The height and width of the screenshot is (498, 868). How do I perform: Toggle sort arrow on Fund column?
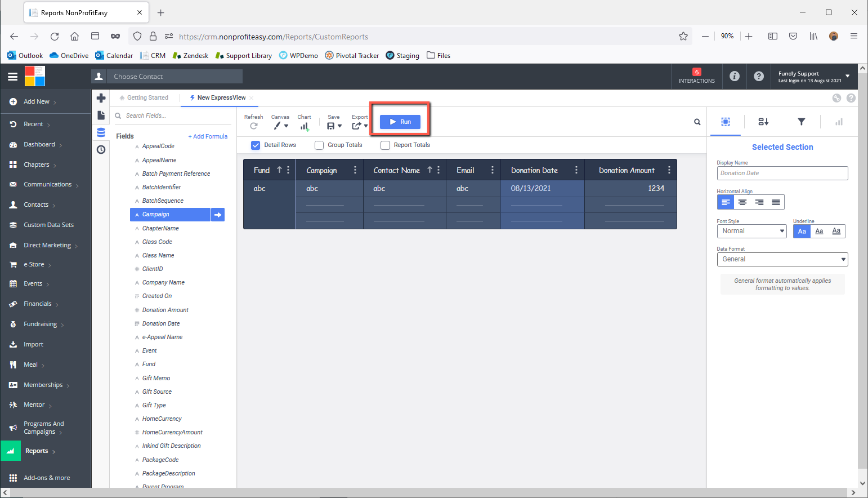click(279, 170)
